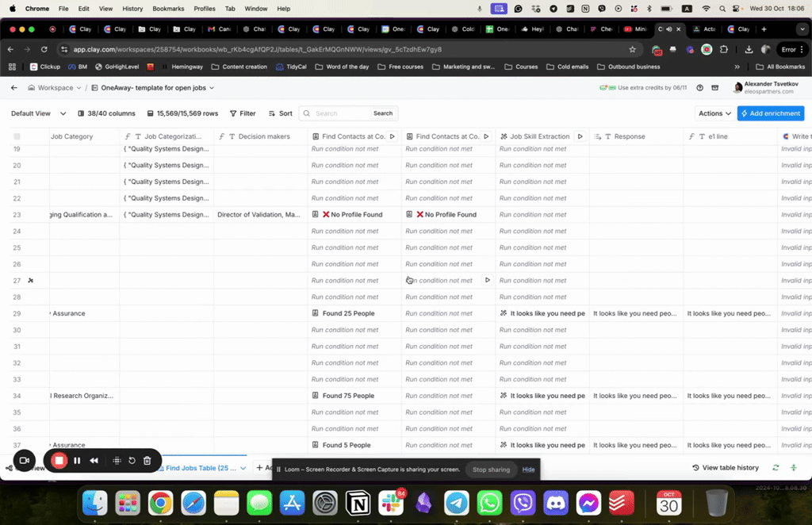
Task: Click Add enrichment button
Action: (771, 113)
